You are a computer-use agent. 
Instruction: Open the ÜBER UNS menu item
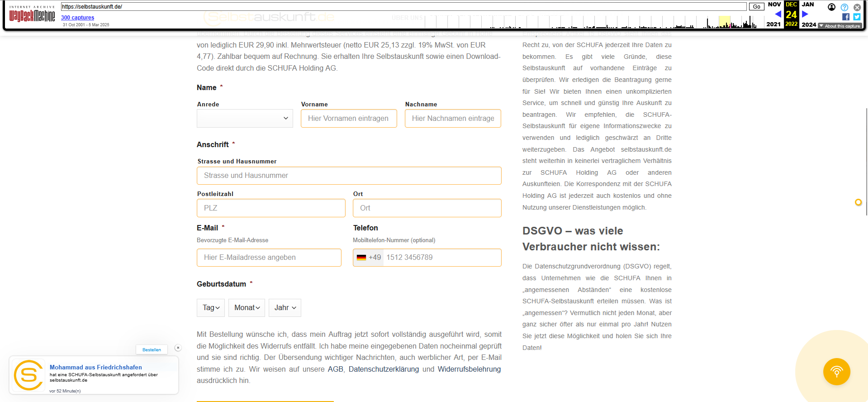(407, 18)
